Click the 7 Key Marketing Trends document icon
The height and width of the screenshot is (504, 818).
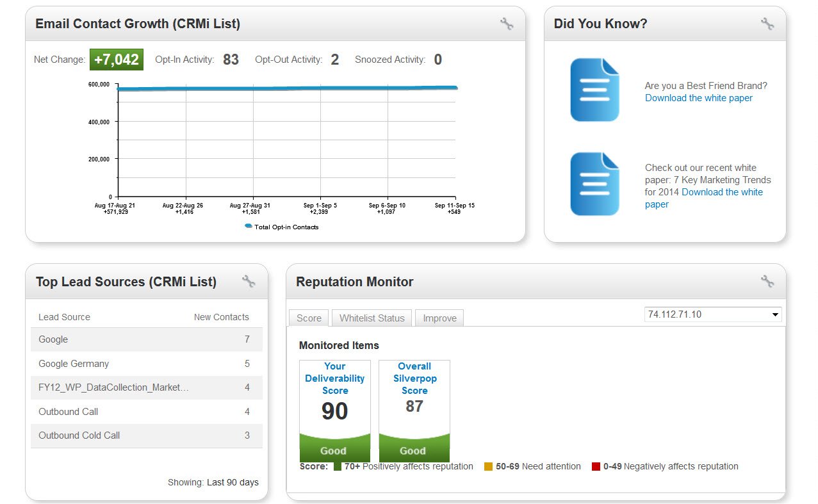point(594,184)
